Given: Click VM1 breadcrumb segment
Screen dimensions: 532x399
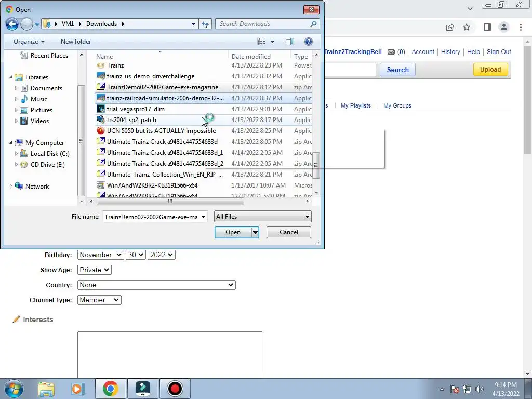Looking at the screenshot, I should tap(68, 24).
